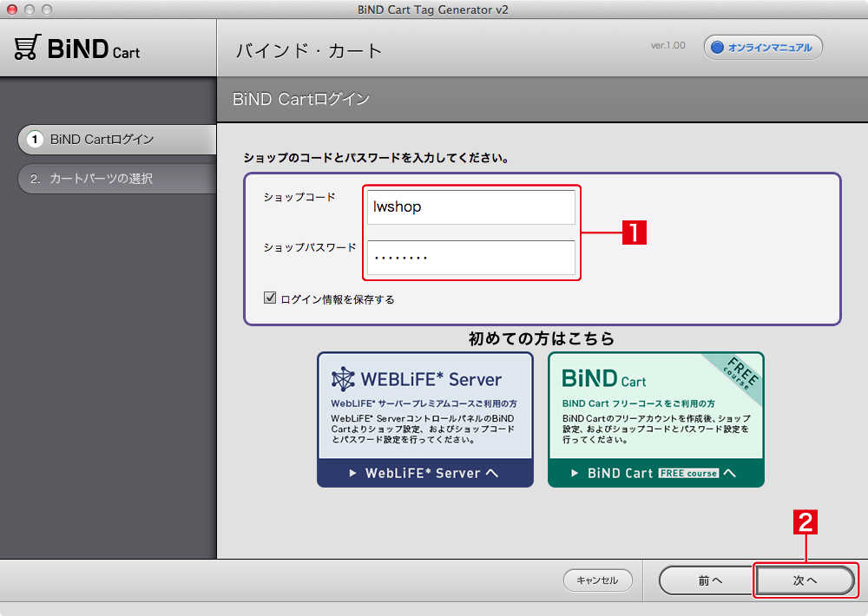Click the blue circle icon in manual button
The height and width of the screenshot is (616, 868).
click(718, 48)
